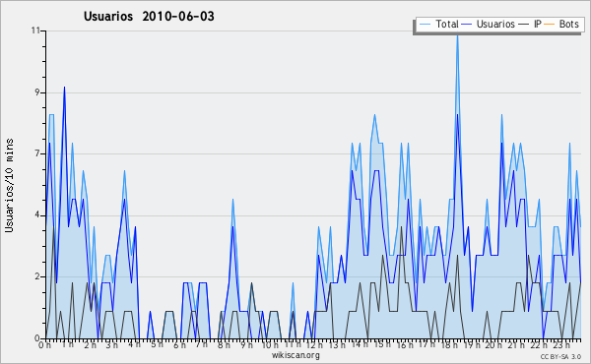Viewport: 591px width, 364px height.
Task: Click the 'wikiscan.org' caption
Action: (x=295, y=355)
